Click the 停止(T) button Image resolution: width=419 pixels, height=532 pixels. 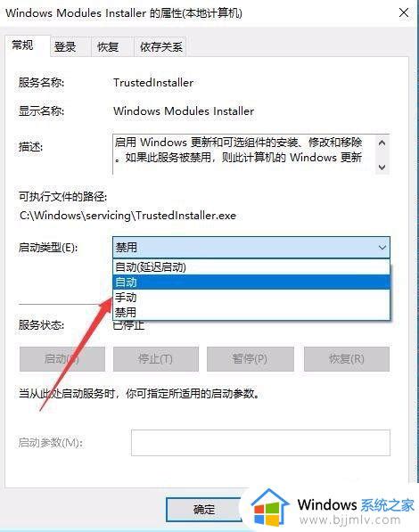156,358
